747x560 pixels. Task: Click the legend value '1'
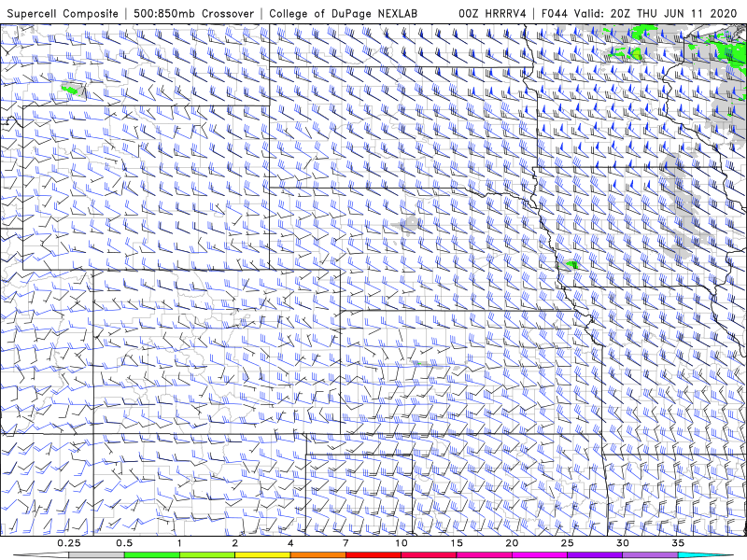pyautogui.click(x=179, y=543)
